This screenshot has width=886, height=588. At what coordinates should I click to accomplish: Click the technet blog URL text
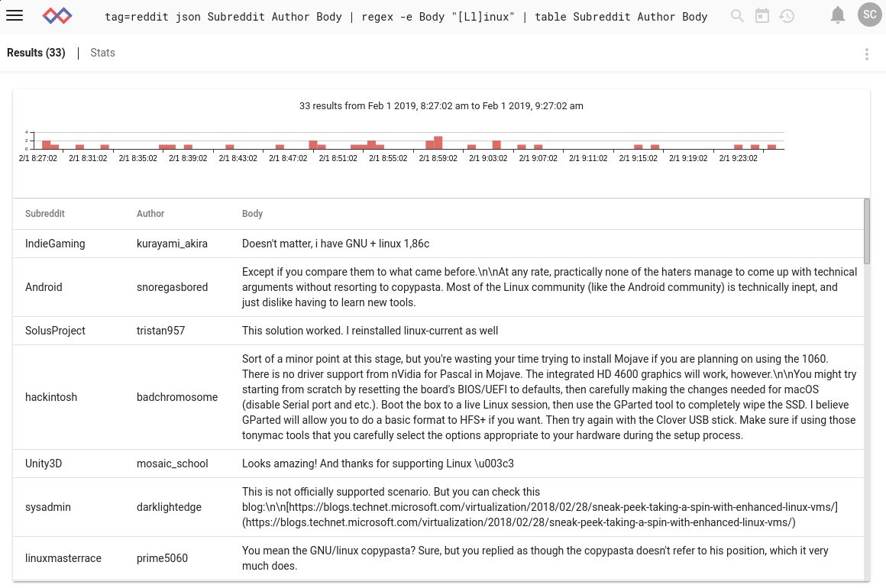click(x=540, y=515)
